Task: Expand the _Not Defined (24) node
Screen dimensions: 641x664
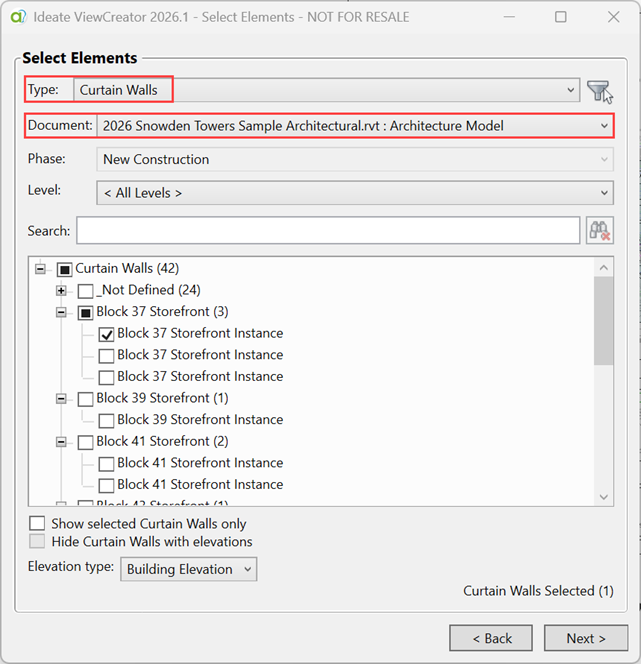Action: click(61, 290)
